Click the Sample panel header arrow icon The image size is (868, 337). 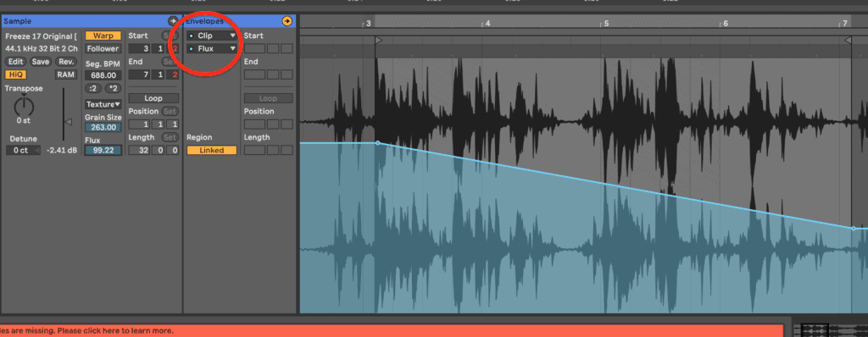point(173,21)
